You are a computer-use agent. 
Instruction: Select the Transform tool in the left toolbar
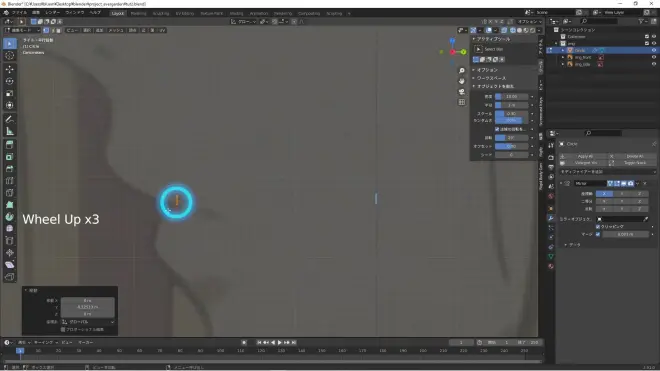10,105
